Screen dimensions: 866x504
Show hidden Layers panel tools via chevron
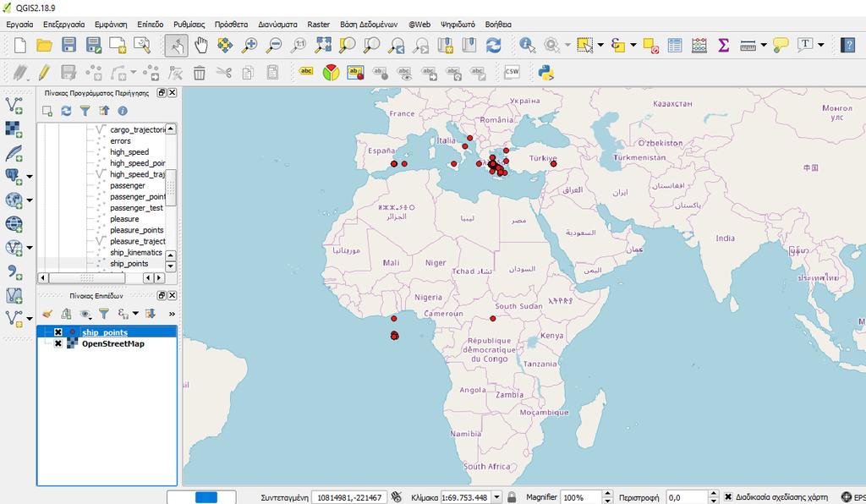(172, 314)
